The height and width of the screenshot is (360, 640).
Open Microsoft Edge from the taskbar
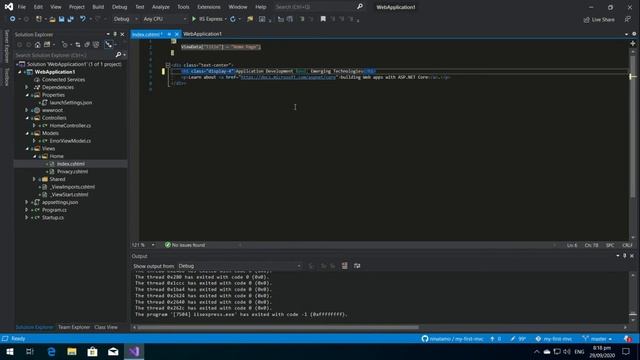tap(51, 351)
